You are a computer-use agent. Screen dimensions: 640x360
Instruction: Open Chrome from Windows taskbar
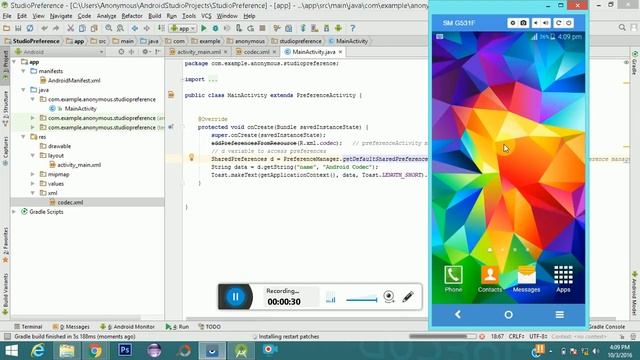[95, 351]
